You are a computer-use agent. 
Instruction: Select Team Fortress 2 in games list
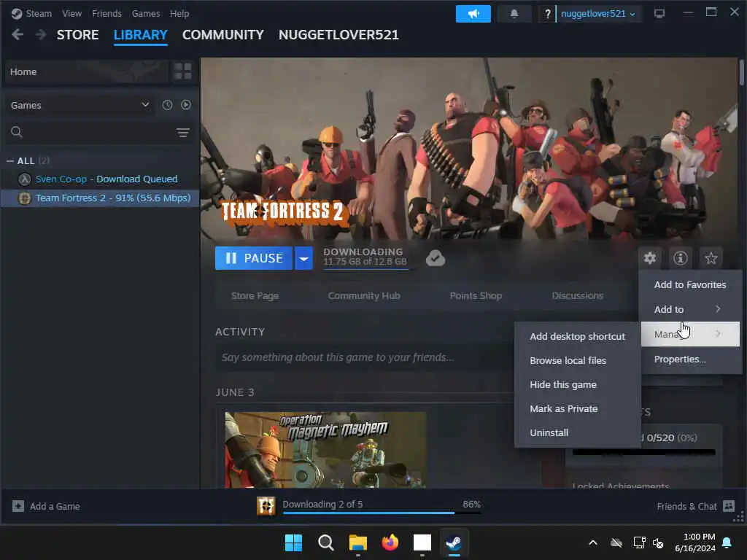tap(99, 198)
